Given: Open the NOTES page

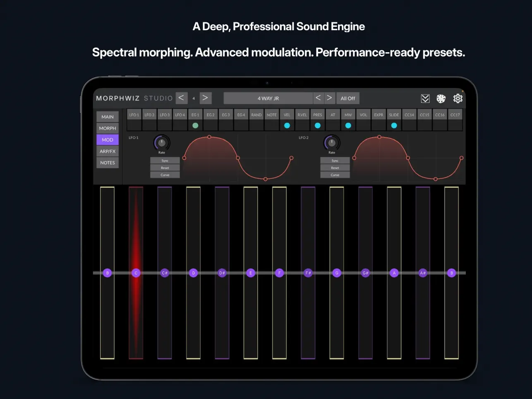Looking at the screenshot, I should [108, 163].
